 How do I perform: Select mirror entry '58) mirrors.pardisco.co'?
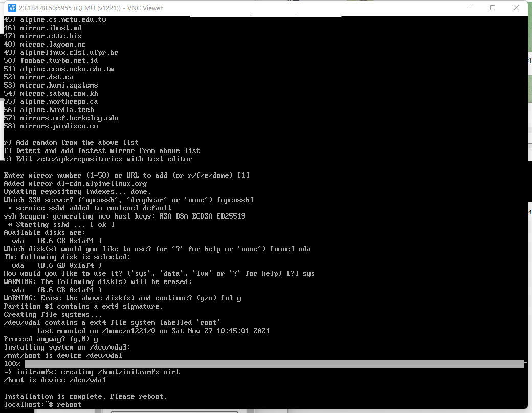click(x=51, y=126)
